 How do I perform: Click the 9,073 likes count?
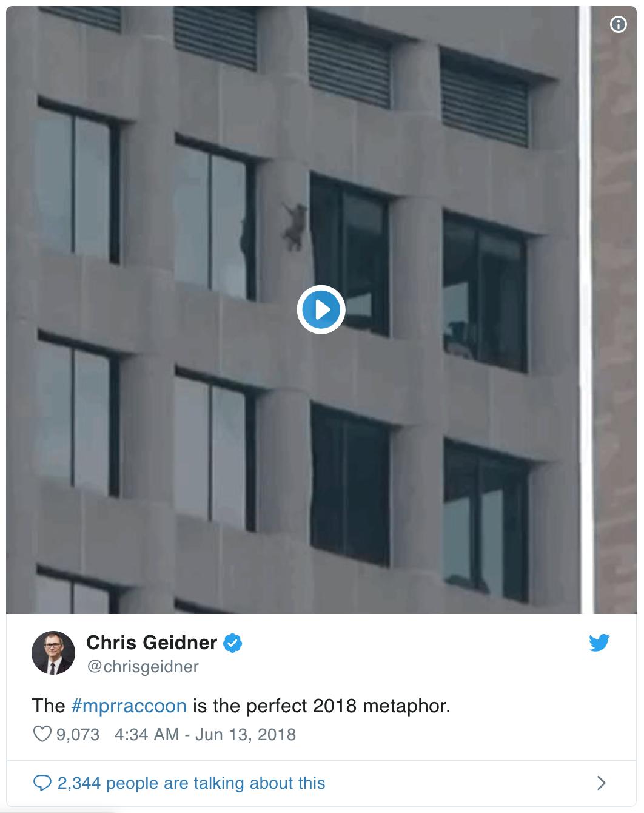[78, 734]
